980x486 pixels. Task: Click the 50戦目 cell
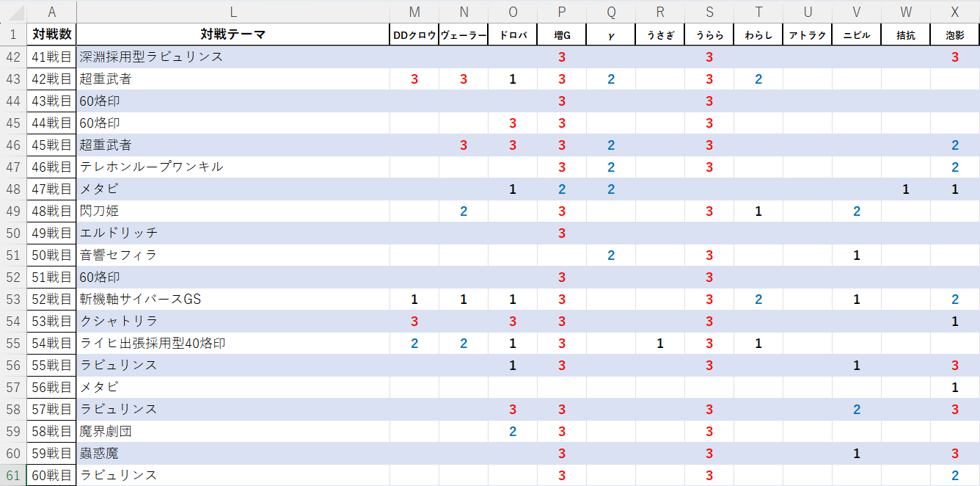tap(51, 255)
